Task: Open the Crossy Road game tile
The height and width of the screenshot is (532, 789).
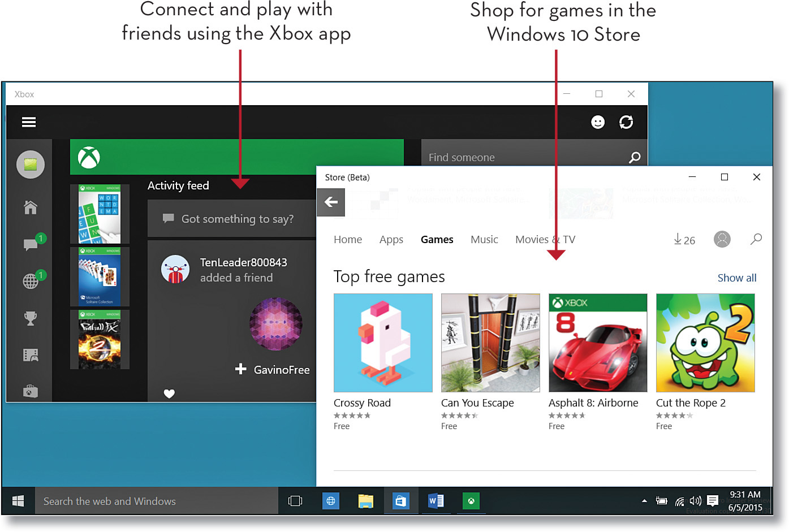Action: (x=383, y=343)
